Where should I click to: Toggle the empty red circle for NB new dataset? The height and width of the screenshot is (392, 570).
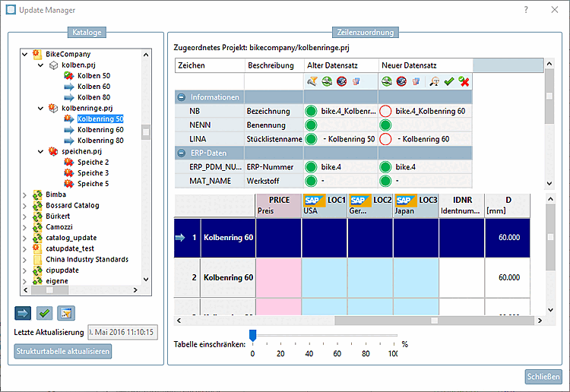click(x=386, y=111)
